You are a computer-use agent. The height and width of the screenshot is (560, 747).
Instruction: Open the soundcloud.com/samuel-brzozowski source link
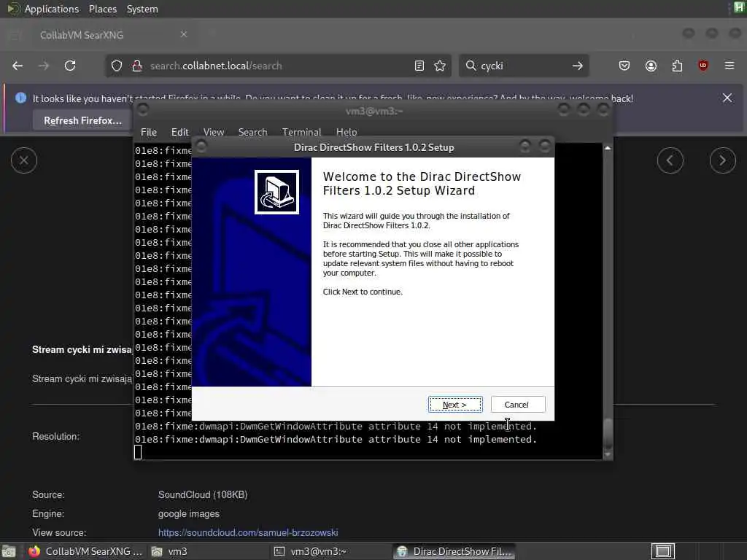coord(248,532)
